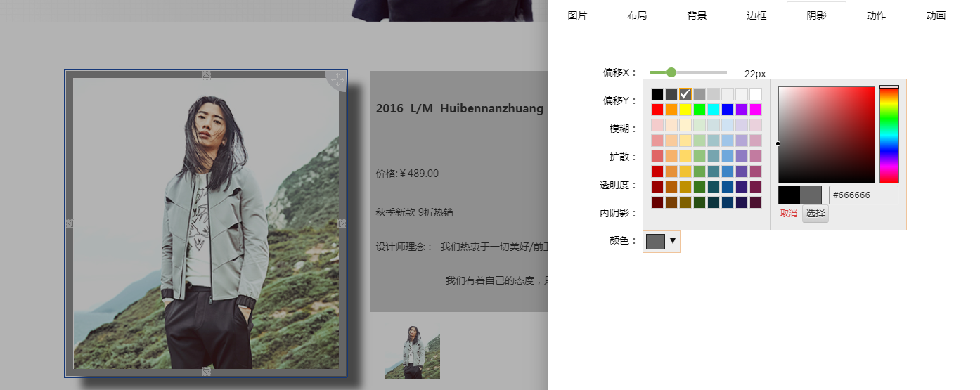Click the move handle on the image corner
The width and height of the screenshot is (980, 390).
tap(337, 80)
